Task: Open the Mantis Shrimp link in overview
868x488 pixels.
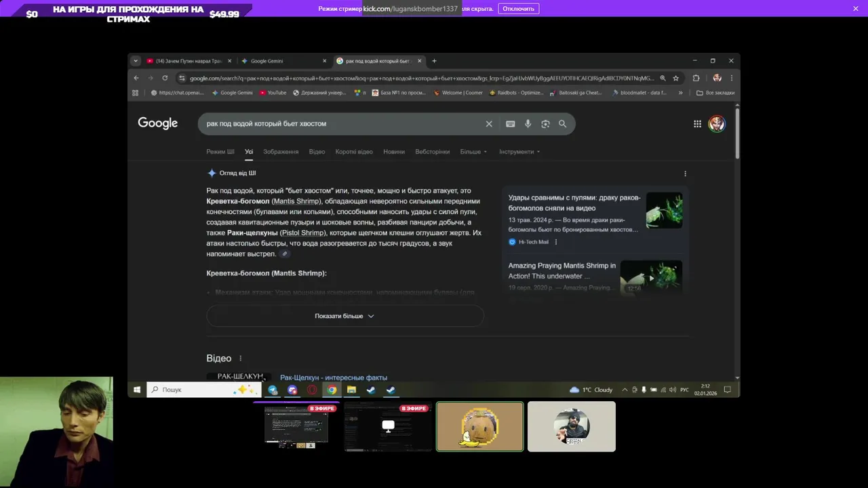Action: [x=296, y=201]
